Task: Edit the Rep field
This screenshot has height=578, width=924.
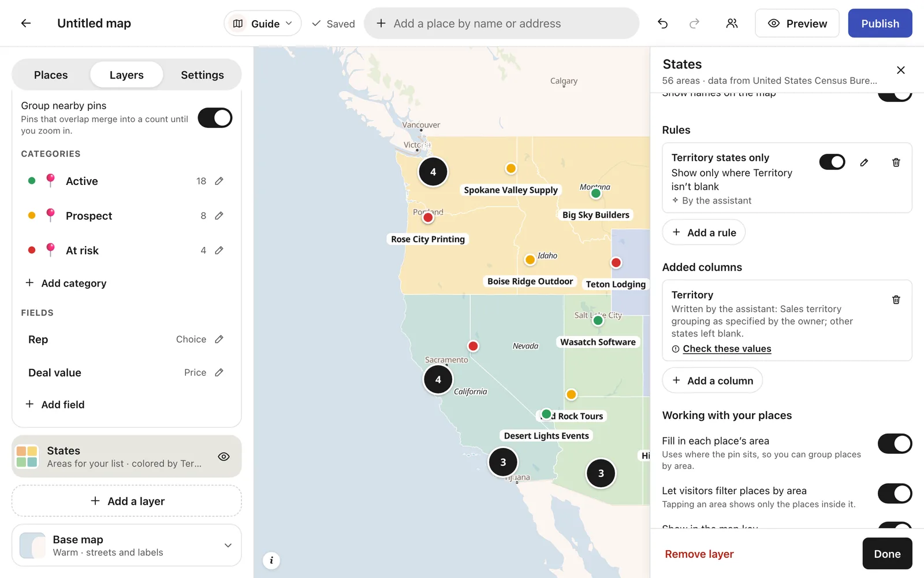Action: point(219,339)
